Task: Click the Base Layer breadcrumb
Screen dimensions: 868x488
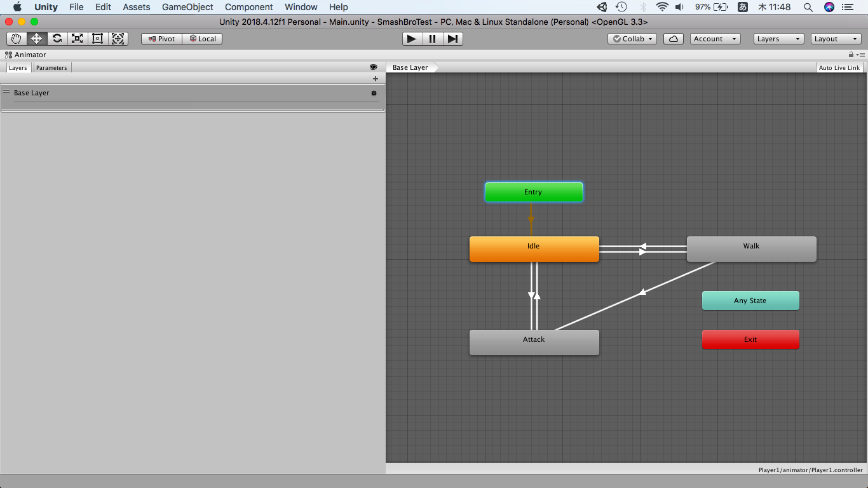Action: (x=411, y=67)
